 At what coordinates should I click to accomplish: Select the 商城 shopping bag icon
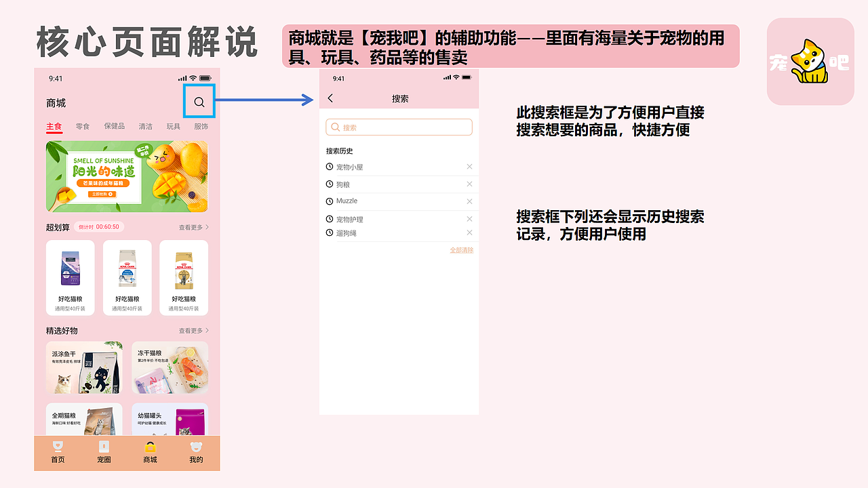point(149,448)
